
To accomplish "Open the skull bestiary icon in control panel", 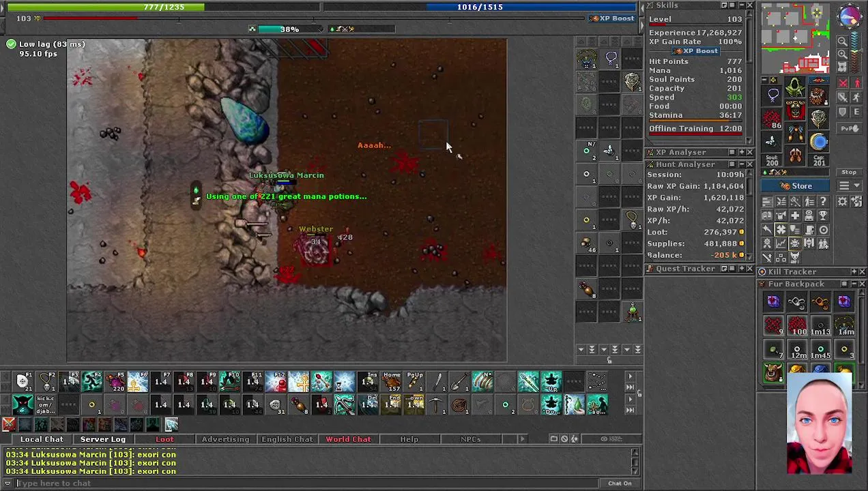I will tap(809, 243).
